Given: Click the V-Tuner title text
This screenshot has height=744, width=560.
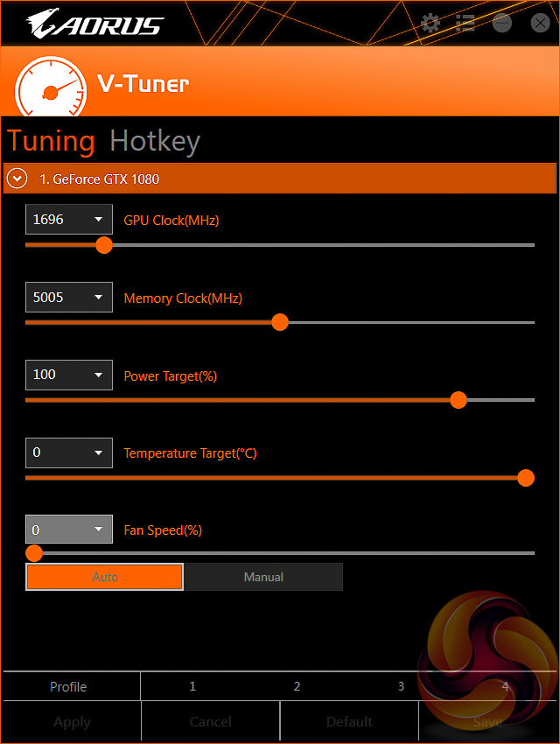Looking at the screenshot, I should [x=143, y=83].
